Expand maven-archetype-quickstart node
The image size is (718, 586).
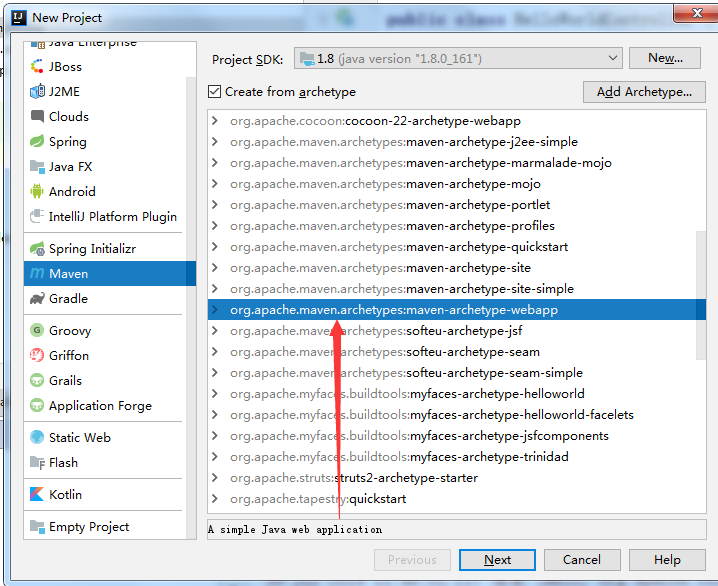tap(215, 247)
